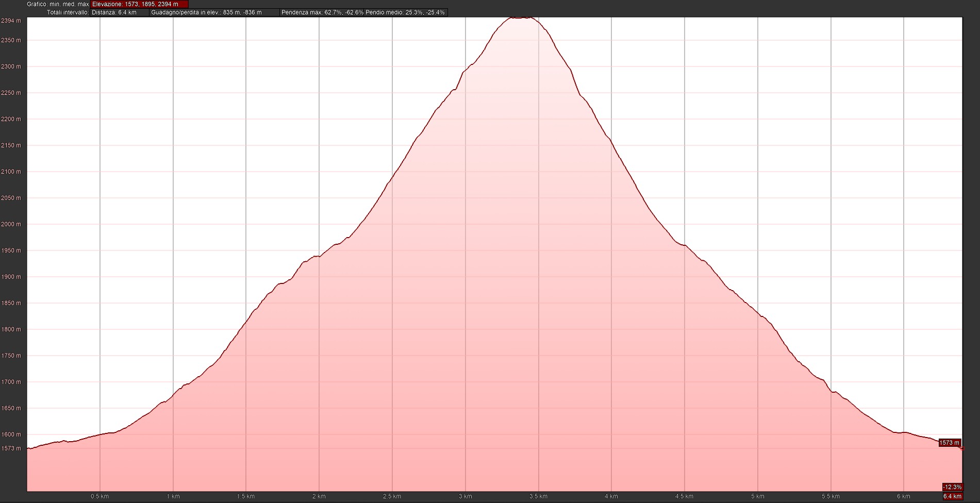Click the Totali intervallo label
Viewport: 980px width, 503px height.
68,12
